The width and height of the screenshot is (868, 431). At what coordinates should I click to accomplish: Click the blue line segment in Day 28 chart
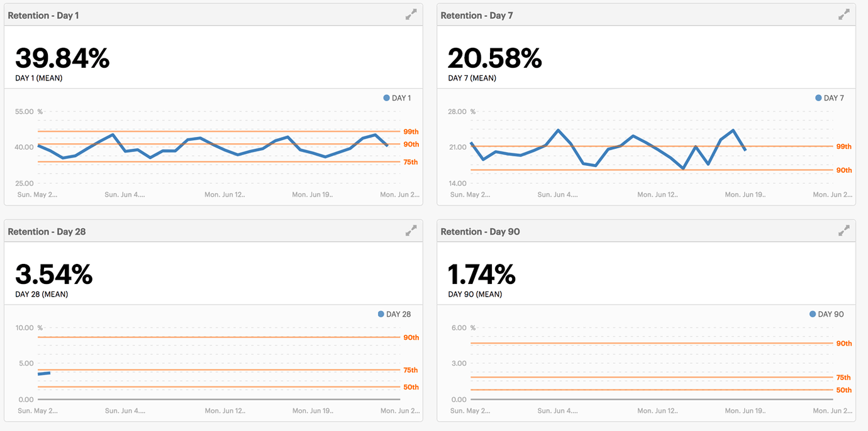pos(44,374)
